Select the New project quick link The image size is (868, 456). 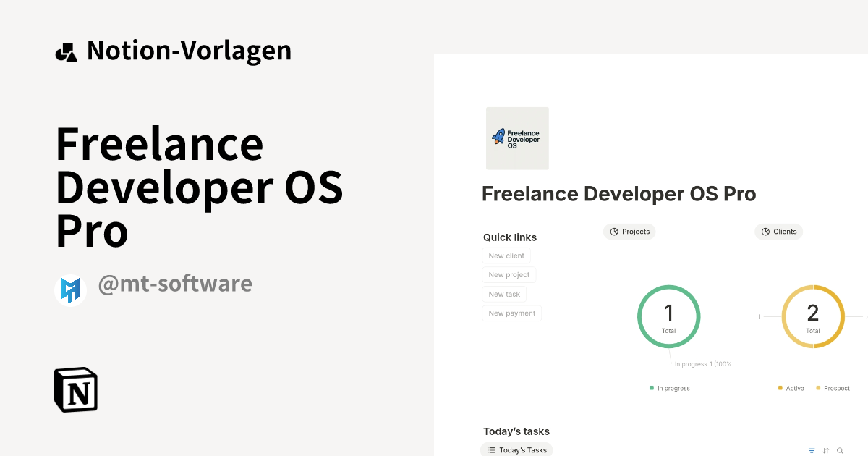click(509, 274)
